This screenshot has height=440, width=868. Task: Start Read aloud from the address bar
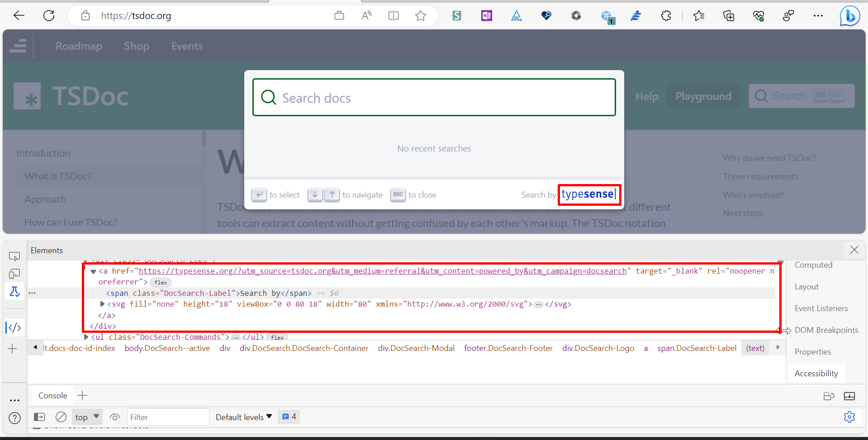[x=366, y=15]
